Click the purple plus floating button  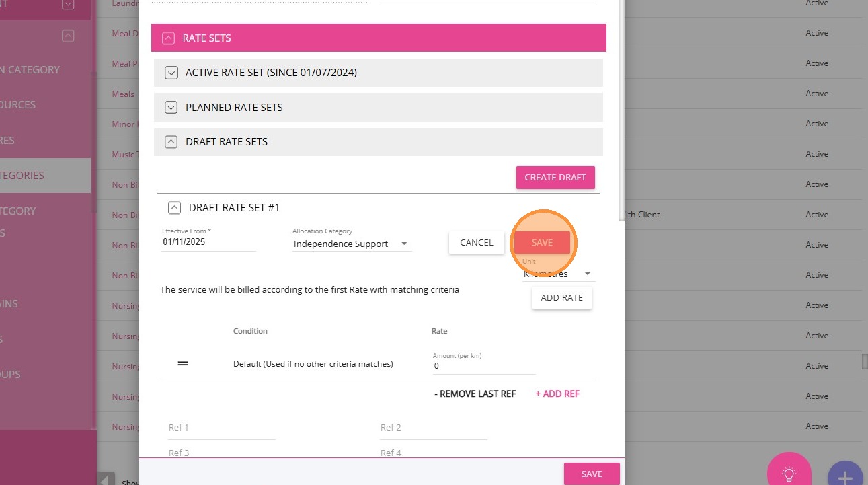(844, 476)
